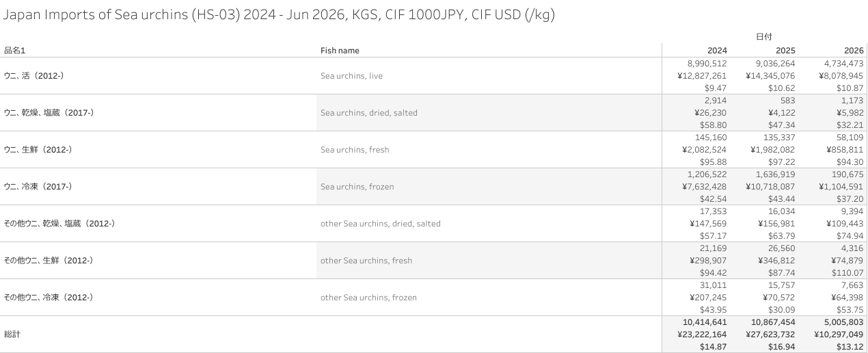
Task: Select the 'Sea urchins, dried, salted' cell
Action: point(368,113)
